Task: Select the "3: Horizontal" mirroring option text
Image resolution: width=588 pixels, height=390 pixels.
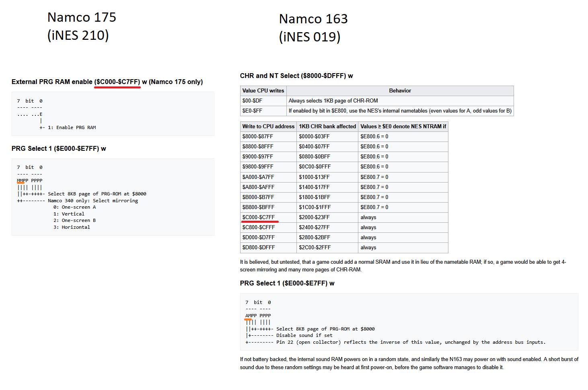Action: click(x=72, y=227)
